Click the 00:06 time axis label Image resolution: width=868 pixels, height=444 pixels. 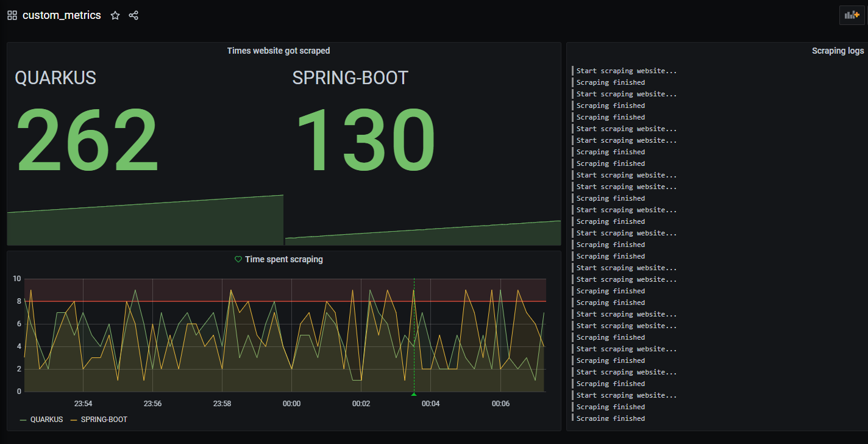(500, 404)
